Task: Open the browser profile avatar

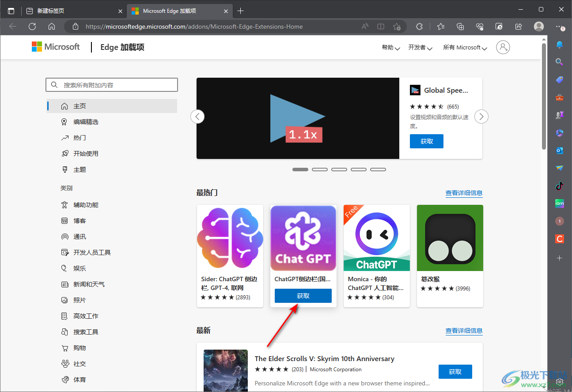Action: tap(539, 26)
